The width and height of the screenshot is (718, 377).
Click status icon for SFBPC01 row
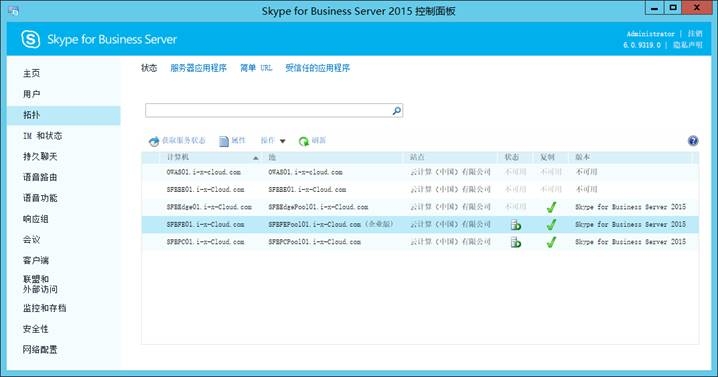tap(516, 242)
